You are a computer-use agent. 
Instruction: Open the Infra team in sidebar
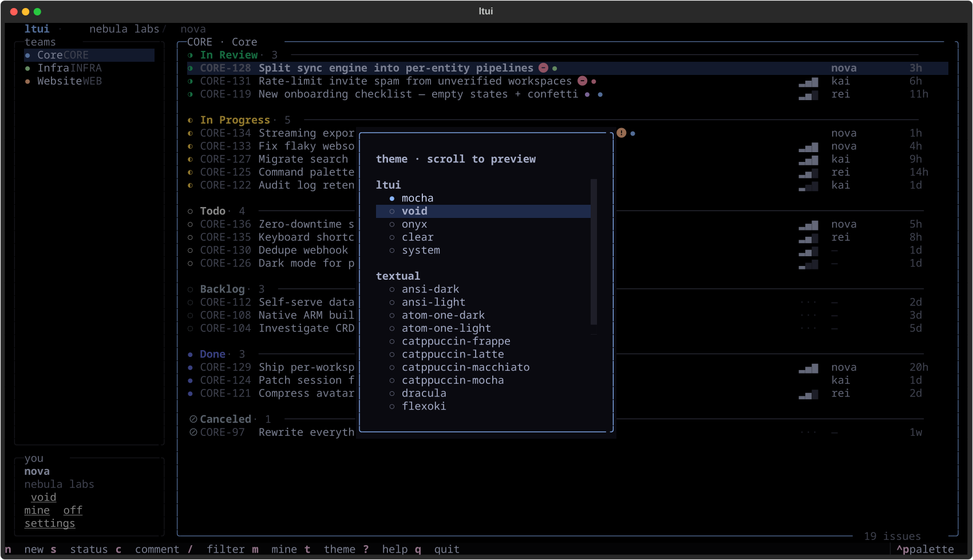[89, 68]
